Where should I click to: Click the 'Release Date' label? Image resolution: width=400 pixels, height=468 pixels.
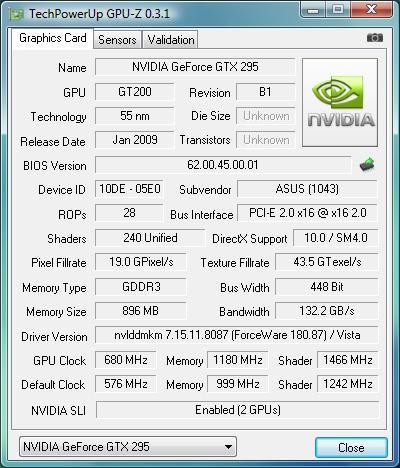pyautogui.click(x=53, y=142)
